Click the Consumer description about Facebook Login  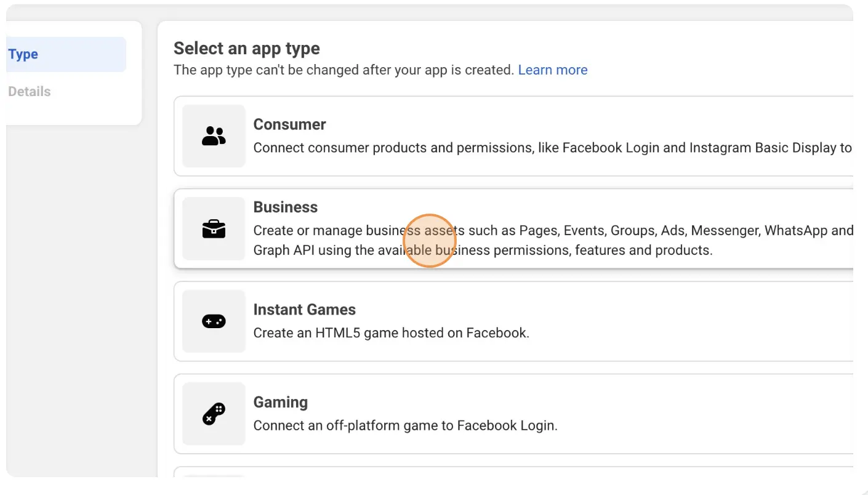coord(553,148)
